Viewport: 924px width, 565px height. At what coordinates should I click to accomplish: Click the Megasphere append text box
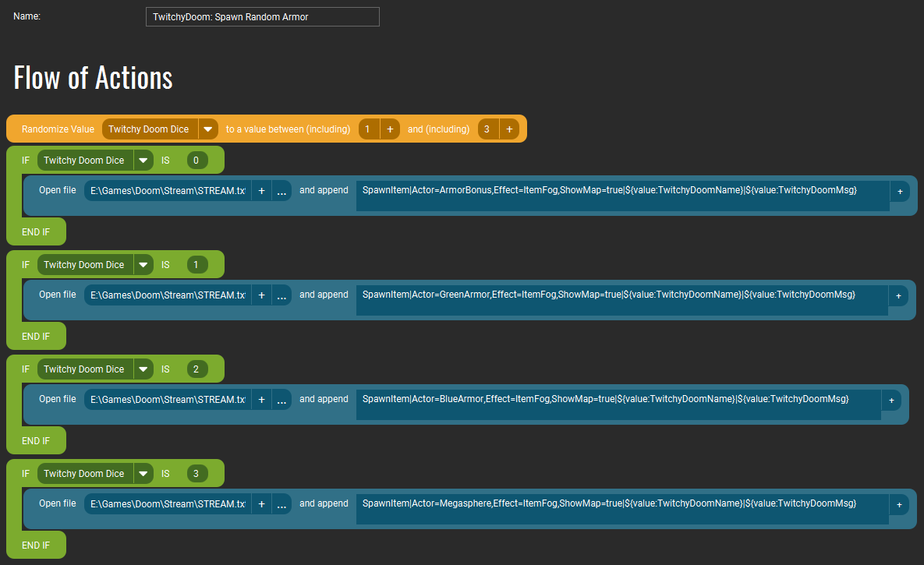tap(622, 508)
